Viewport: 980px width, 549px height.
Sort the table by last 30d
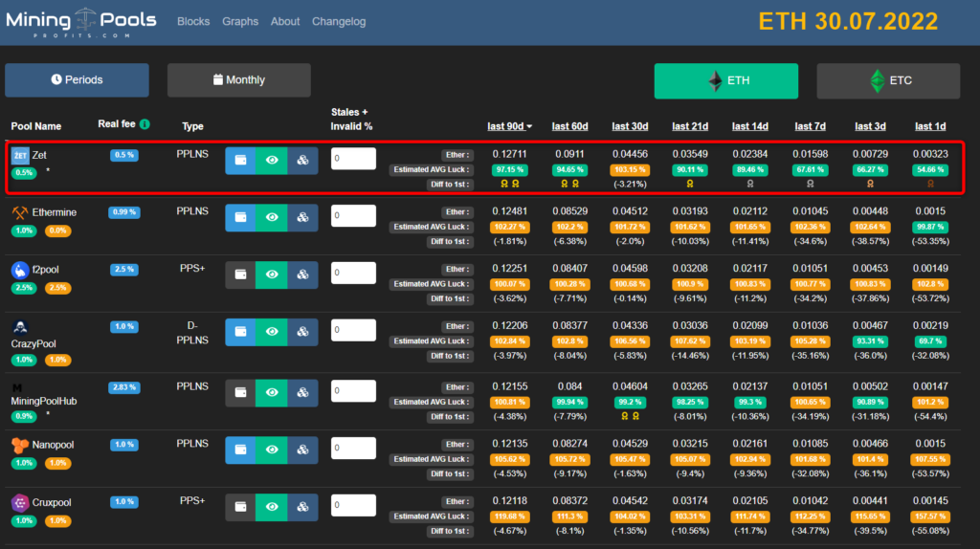click(x=631, y=126)
